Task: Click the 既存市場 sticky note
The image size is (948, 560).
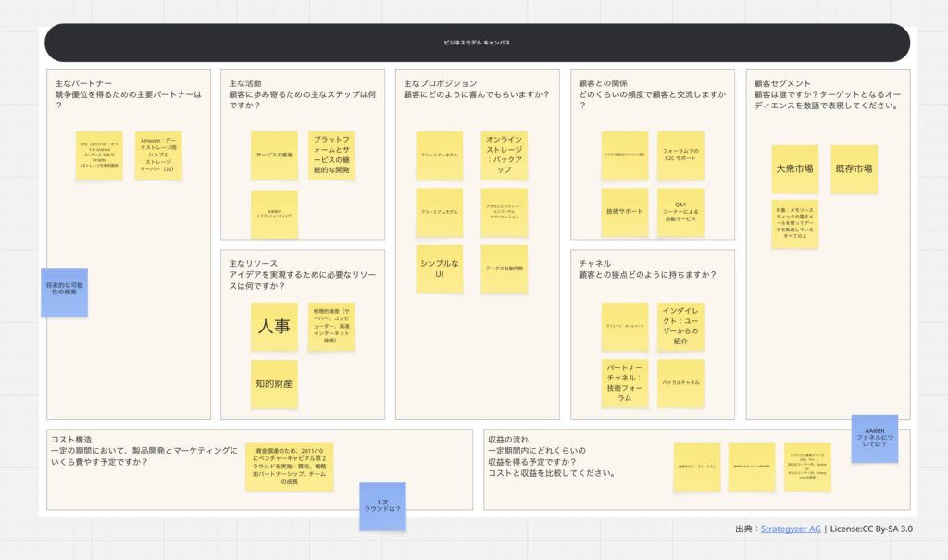Action: click(x=854, y=169)
